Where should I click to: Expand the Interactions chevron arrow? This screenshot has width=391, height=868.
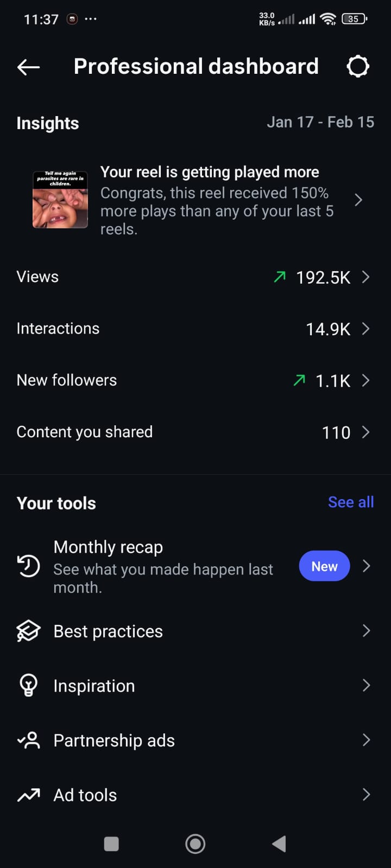(x=365, y=329)
